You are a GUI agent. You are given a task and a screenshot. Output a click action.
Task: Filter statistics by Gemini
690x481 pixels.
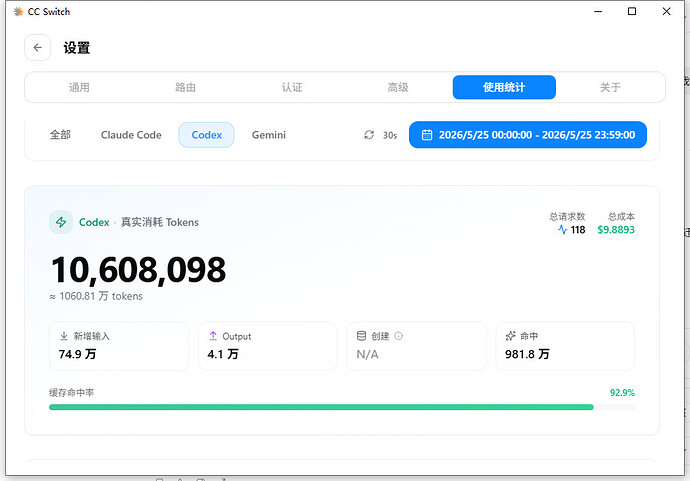(268, 135)
